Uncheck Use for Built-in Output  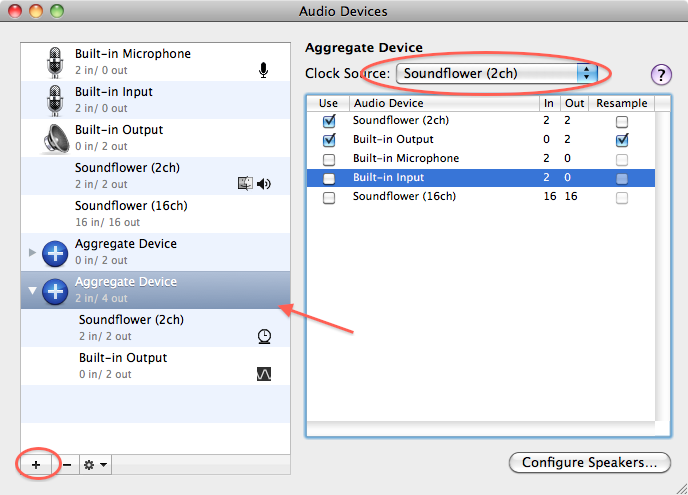[329, 140]
